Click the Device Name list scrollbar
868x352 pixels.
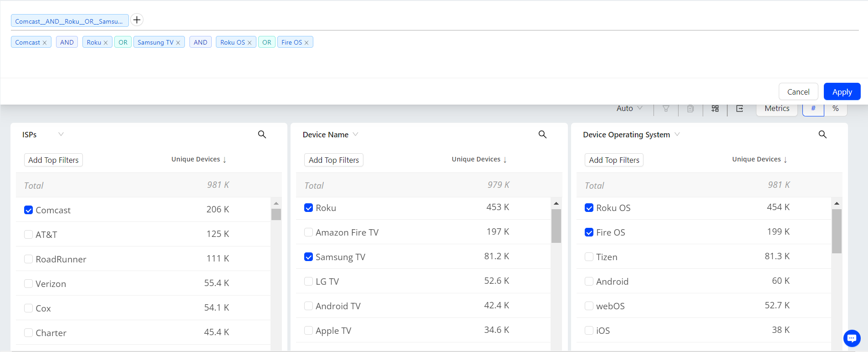(x=556, y=226)
